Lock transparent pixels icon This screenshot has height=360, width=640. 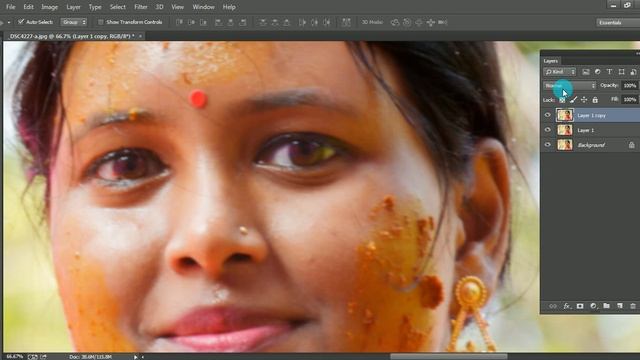point(562,100)
